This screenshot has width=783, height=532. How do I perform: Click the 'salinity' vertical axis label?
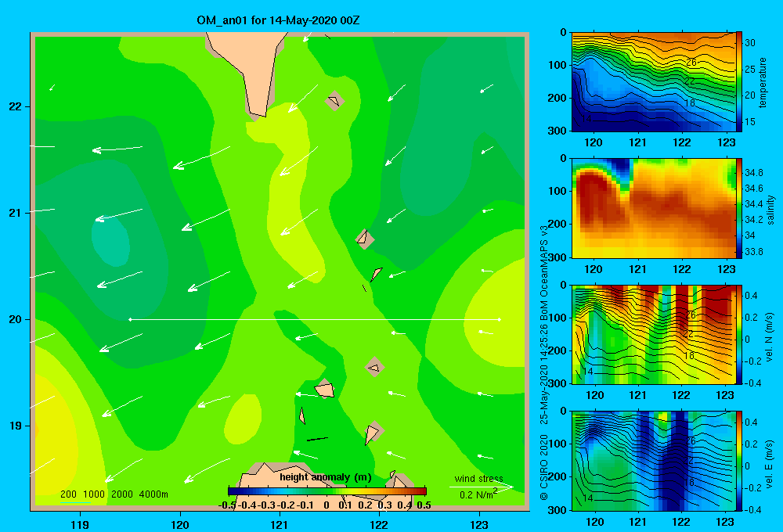[770, 210]
